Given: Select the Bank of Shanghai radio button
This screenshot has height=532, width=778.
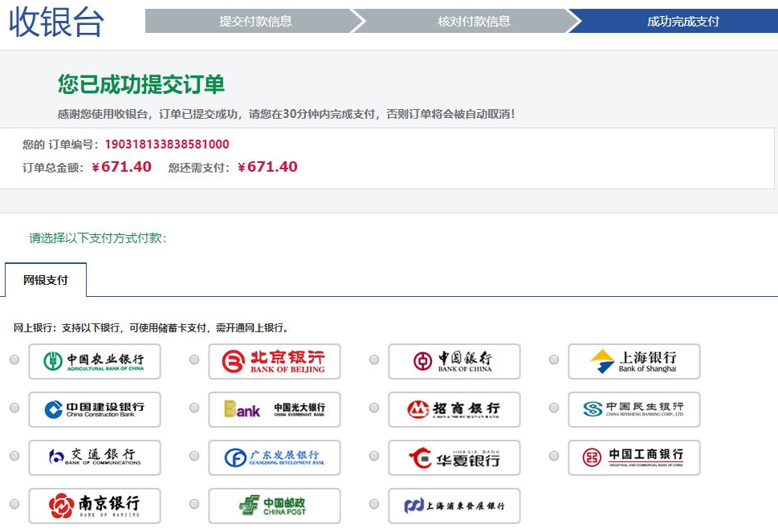Looking at the screenshot, I should click(554, 359).
